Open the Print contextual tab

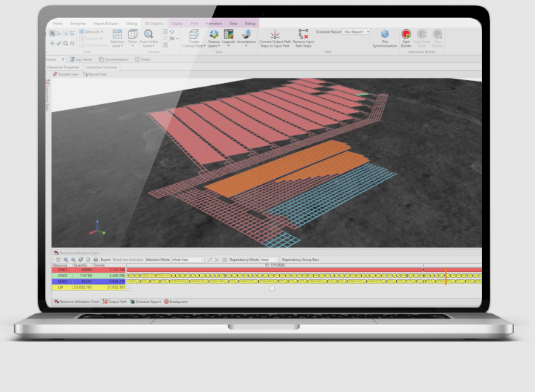pyautogui.click(x=194, y=24)
